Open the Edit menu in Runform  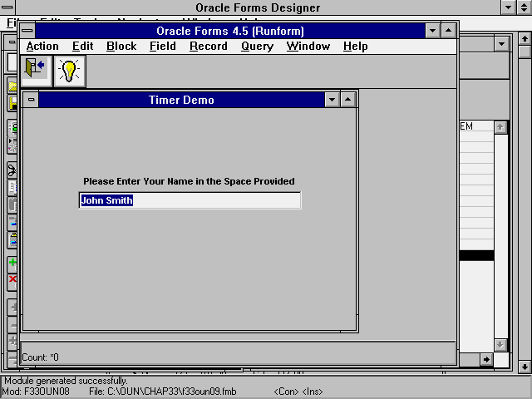(x=82, y=47)
